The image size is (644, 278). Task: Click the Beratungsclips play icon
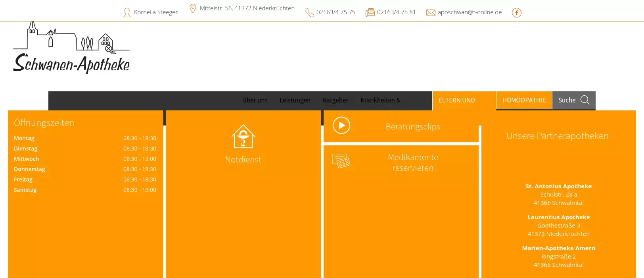tap(341, 125)
